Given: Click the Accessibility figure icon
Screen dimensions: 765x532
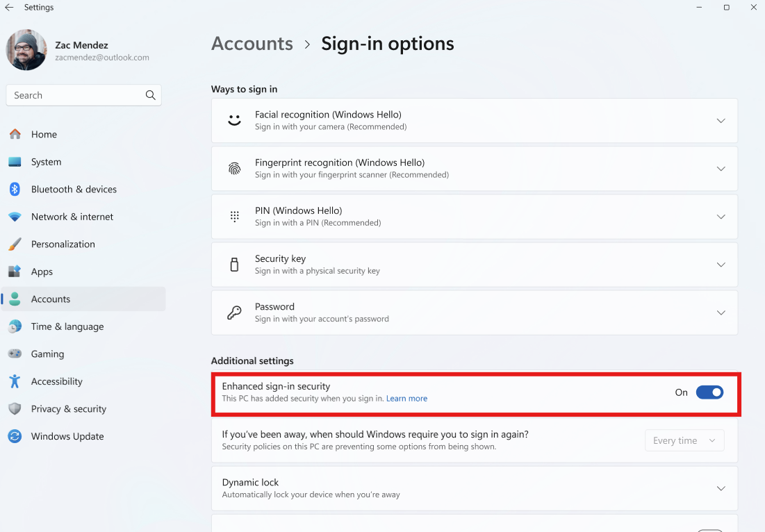Looking at the screenshot, I should tap(15, 381).
